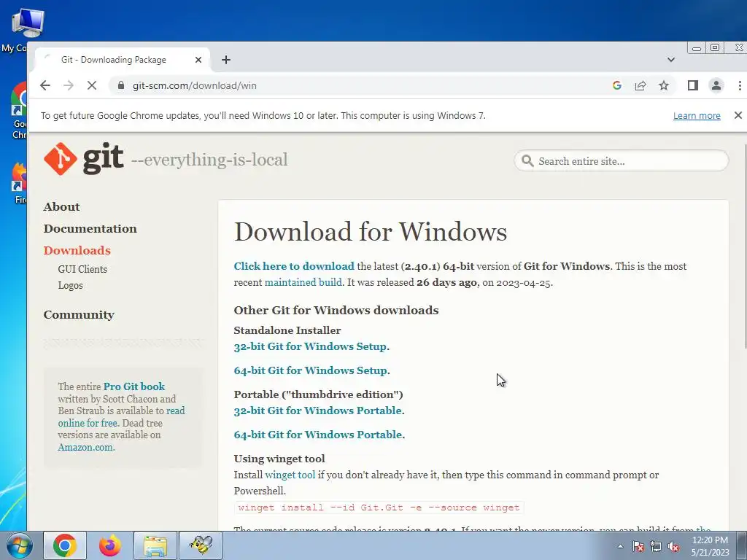Download 64-bit Git for Windows Portable
The image size is (747, 560).
point(318,435)
